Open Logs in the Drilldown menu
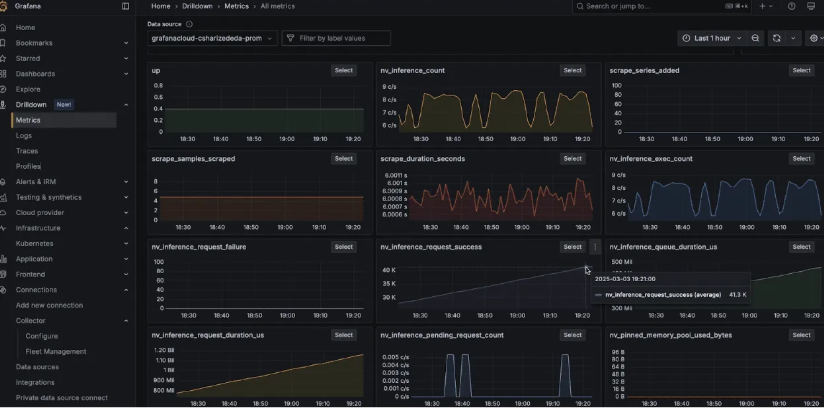 24,136
